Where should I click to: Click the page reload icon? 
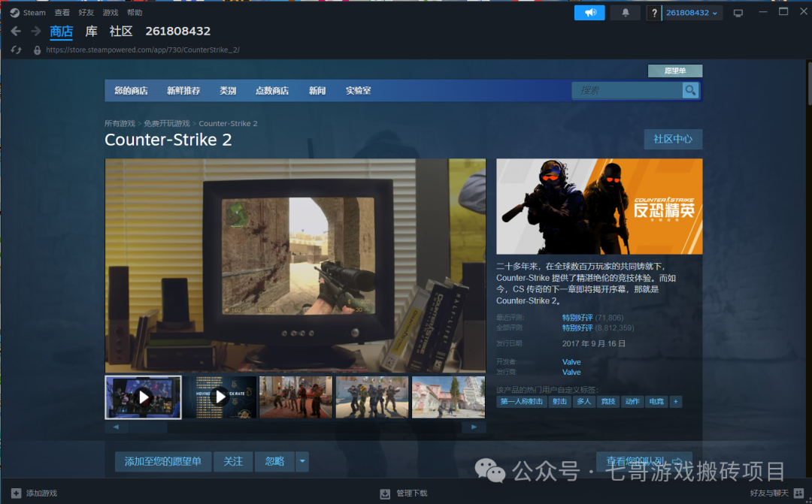[x=17, y=50]
